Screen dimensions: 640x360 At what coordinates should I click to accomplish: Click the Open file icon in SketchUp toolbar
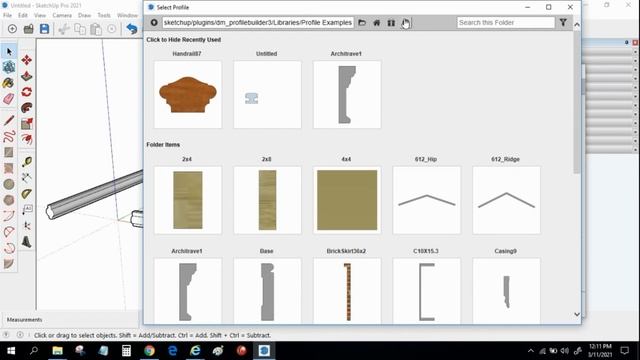click(29, 29)
